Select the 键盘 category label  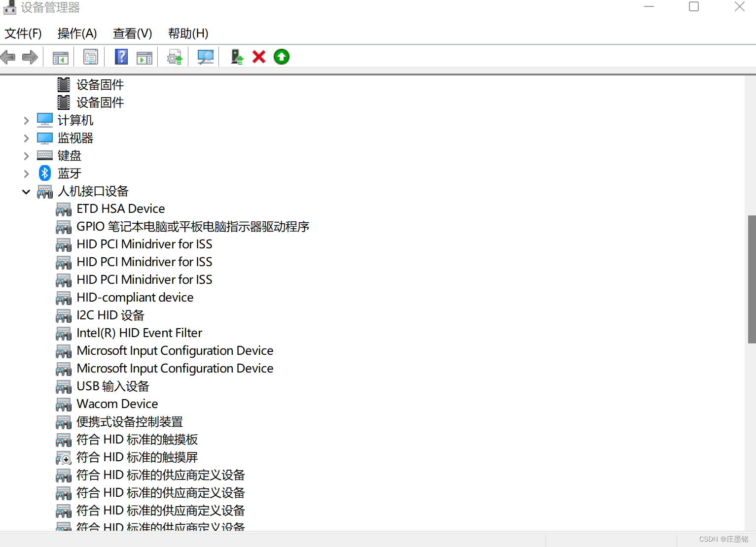click(x=70, y=156)
